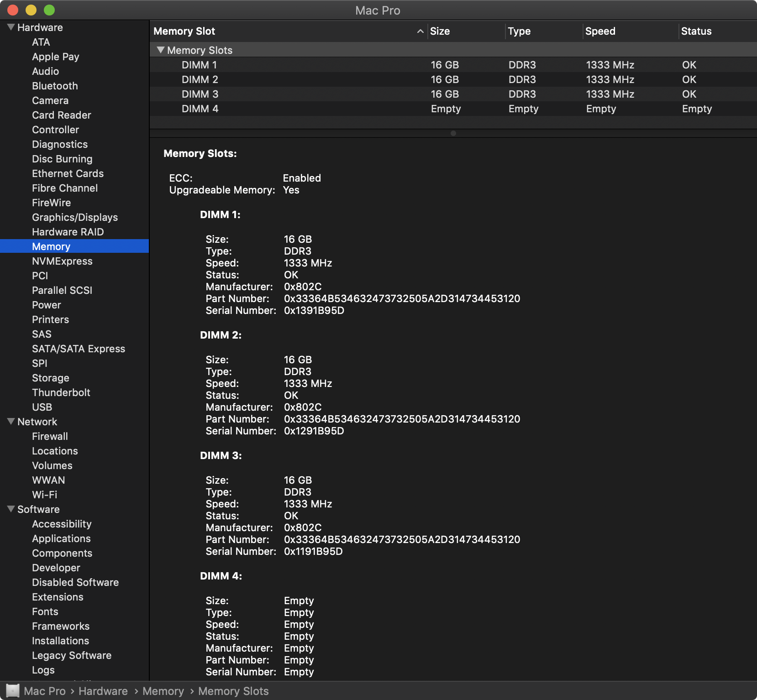
Task: Select Extensions in the sidebar
Action: [58, 597]
